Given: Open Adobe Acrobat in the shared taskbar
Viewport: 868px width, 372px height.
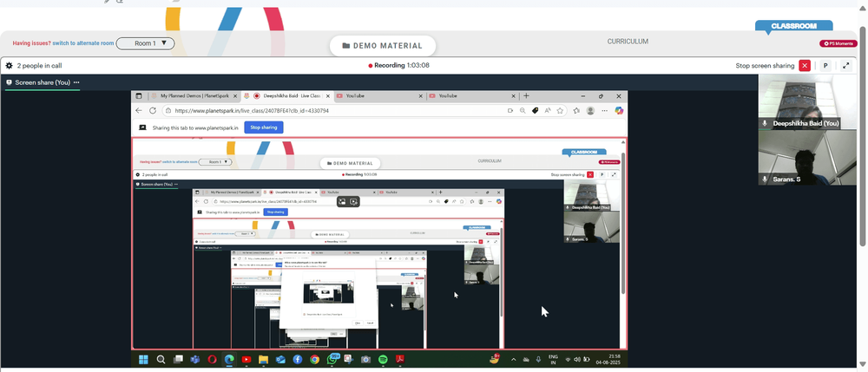Looking at the screenshot, I should pyautogui.click(x=399, y=359).
